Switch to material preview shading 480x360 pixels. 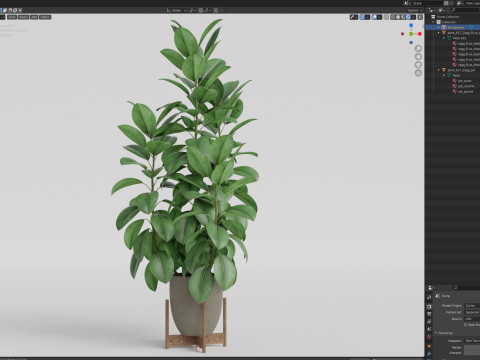click(x=403, y=17)
